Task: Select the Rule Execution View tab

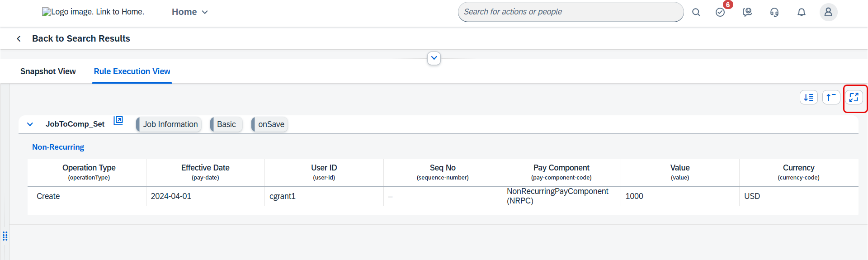Action: tap(132, 71)
